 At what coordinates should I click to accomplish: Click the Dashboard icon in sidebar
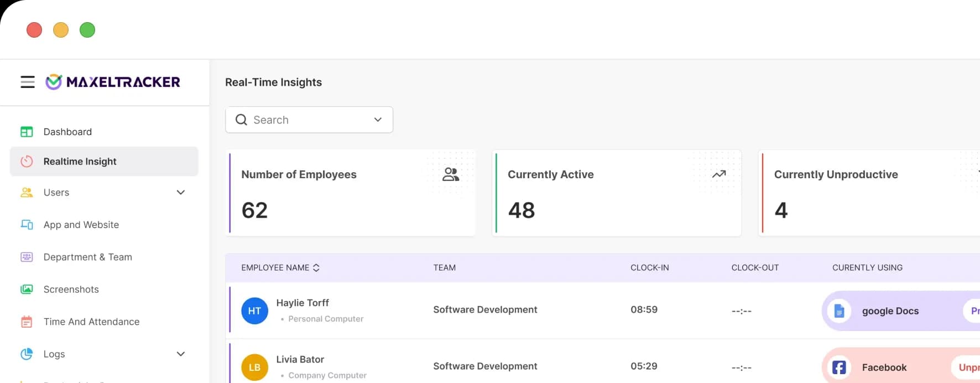point(27,132)
